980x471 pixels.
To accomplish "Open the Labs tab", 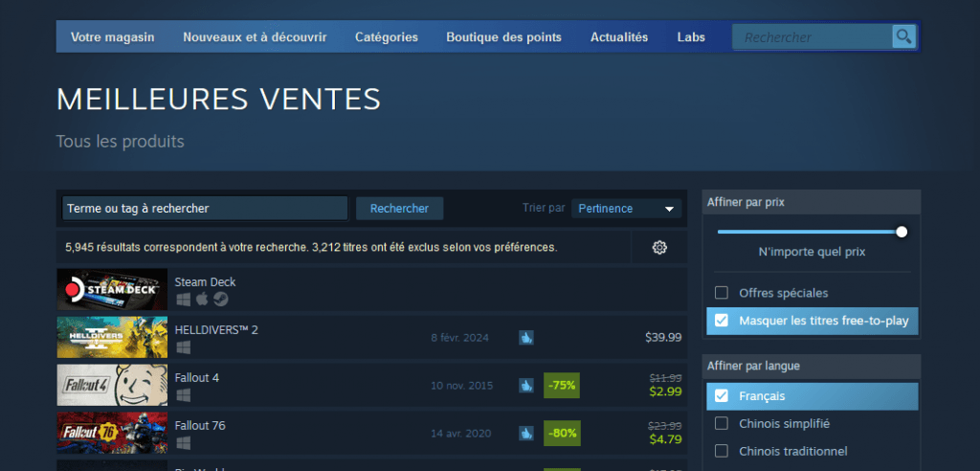I will [691, 37].
